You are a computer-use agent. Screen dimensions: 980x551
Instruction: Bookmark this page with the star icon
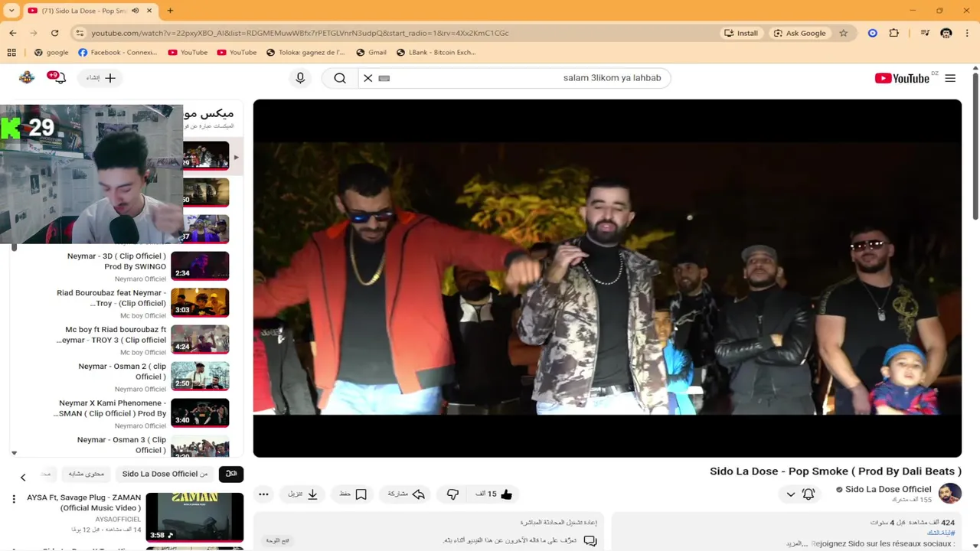coord(843,33)
